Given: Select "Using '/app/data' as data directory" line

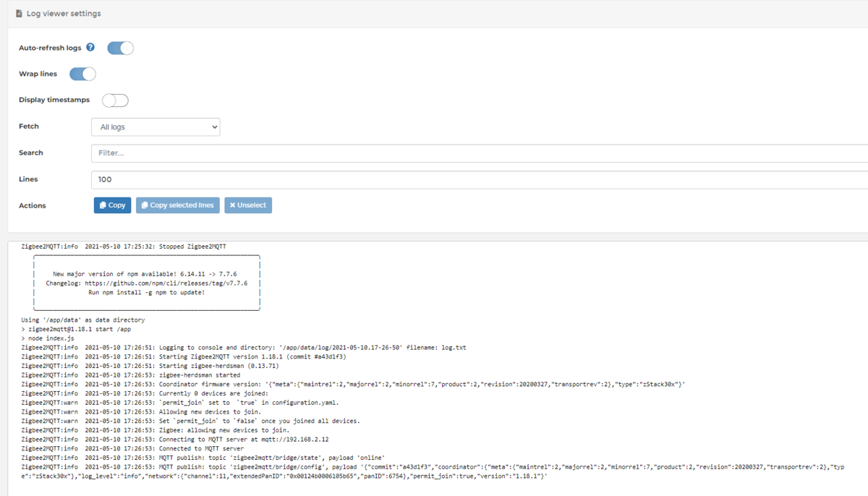Looking at the screenshot, I should pos(83,320).
